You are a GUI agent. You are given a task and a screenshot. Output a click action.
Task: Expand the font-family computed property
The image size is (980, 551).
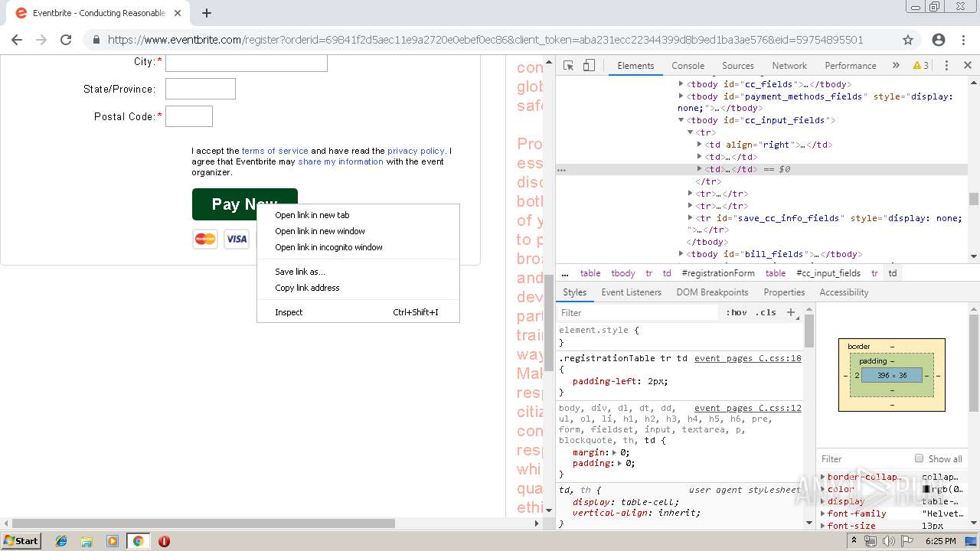point(823,514)
